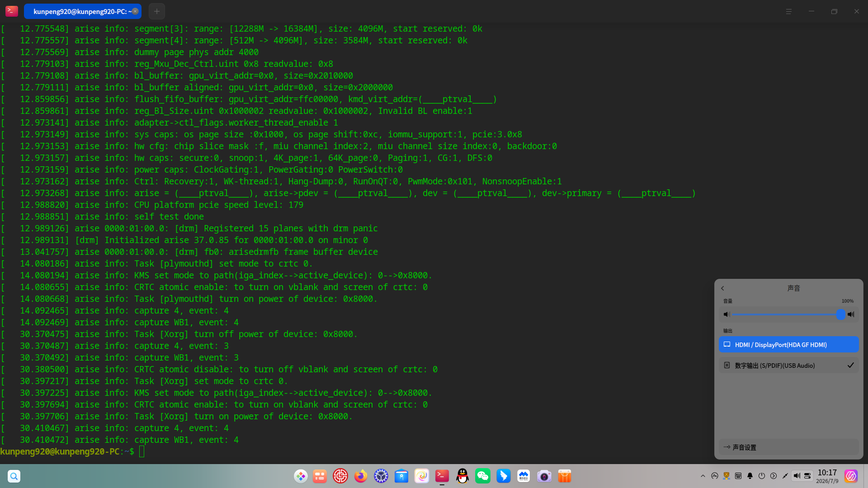Screen dimensions: 868x488
Task: Select the S/PDIF USB Audio output
Action: (x=788, y=366)
